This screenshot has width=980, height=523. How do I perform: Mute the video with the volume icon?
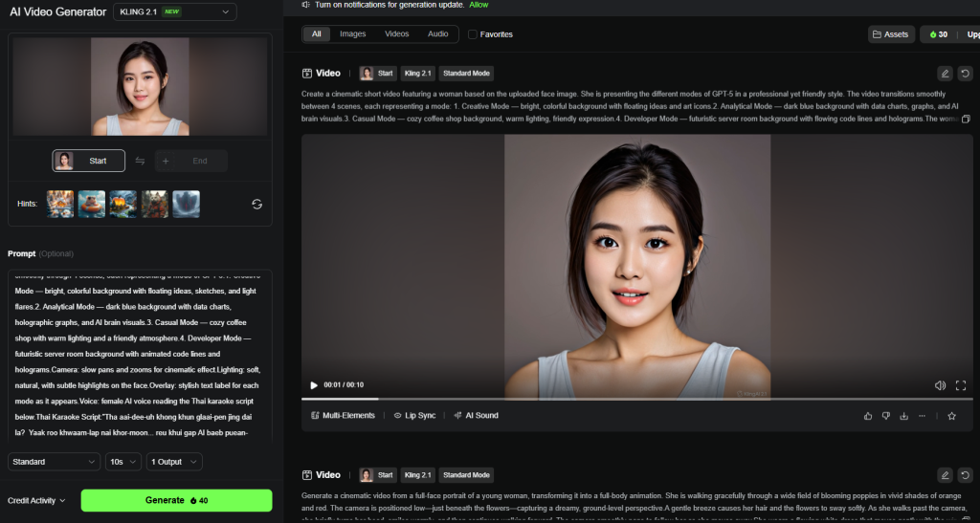coord(940,385)
